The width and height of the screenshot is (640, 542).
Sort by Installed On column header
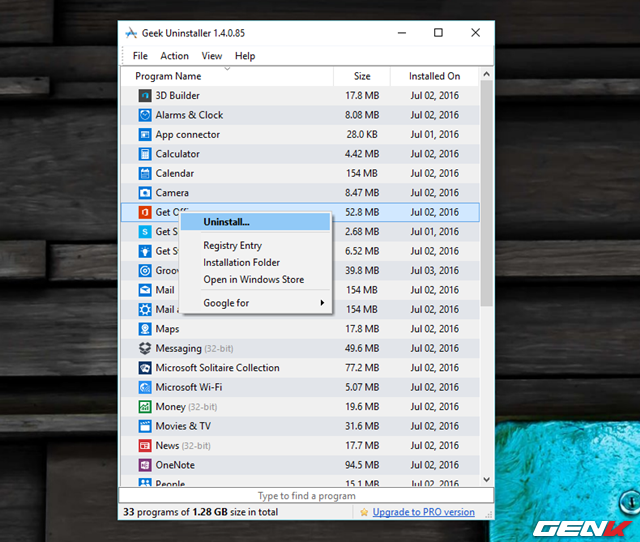click(x=434, y=76)
